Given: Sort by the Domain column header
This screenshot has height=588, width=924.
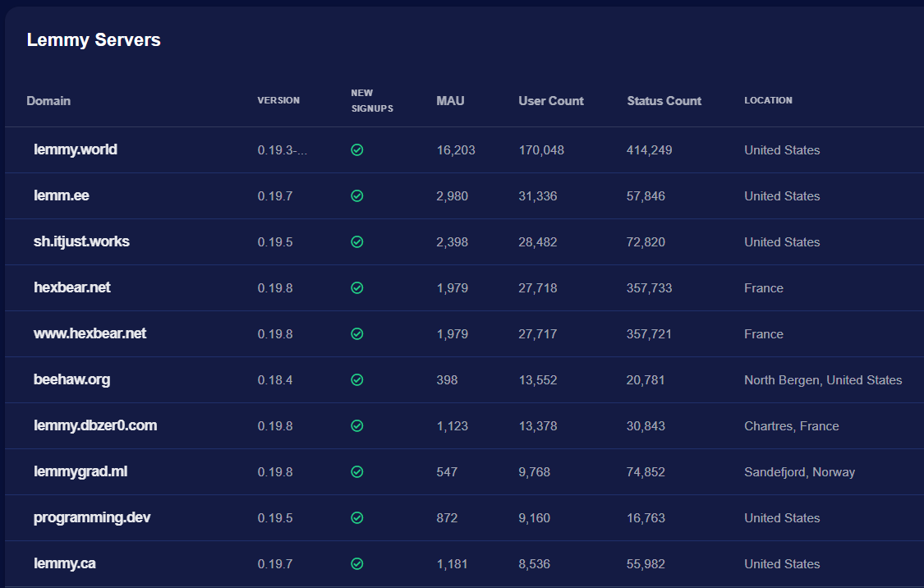Looking at the screenshot, I should (48, 101).
